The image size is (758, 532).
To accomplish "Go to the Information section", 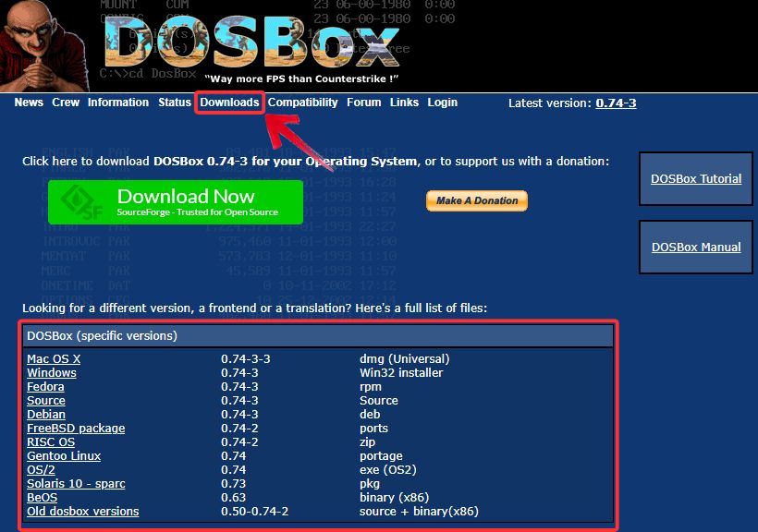I will [x=118, y=103].
